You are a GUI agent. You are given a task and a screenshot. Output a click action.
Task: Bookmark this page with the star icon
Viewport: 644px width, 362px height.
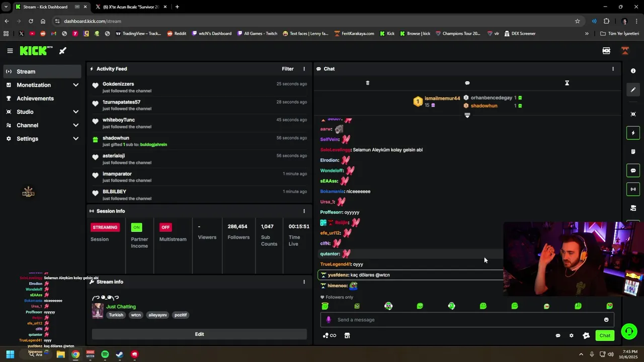tap(578, 21)
